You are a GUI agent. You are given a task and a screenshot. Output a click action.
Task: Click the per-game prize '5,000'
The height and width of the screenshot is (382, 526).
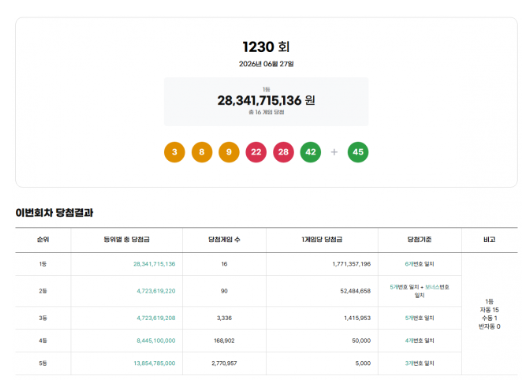tap(363, 363)
